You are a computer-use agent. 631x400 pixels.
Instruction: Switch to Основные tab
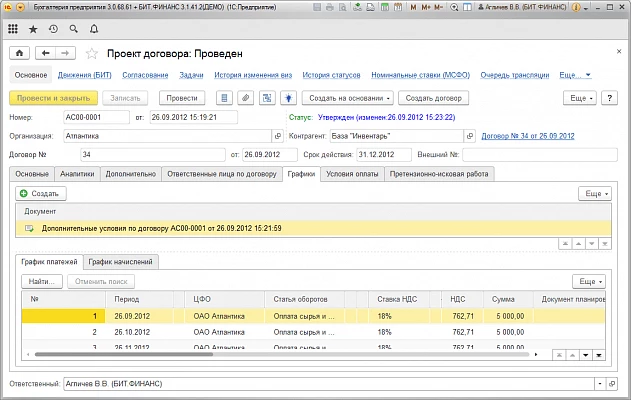tap(32, 174)
